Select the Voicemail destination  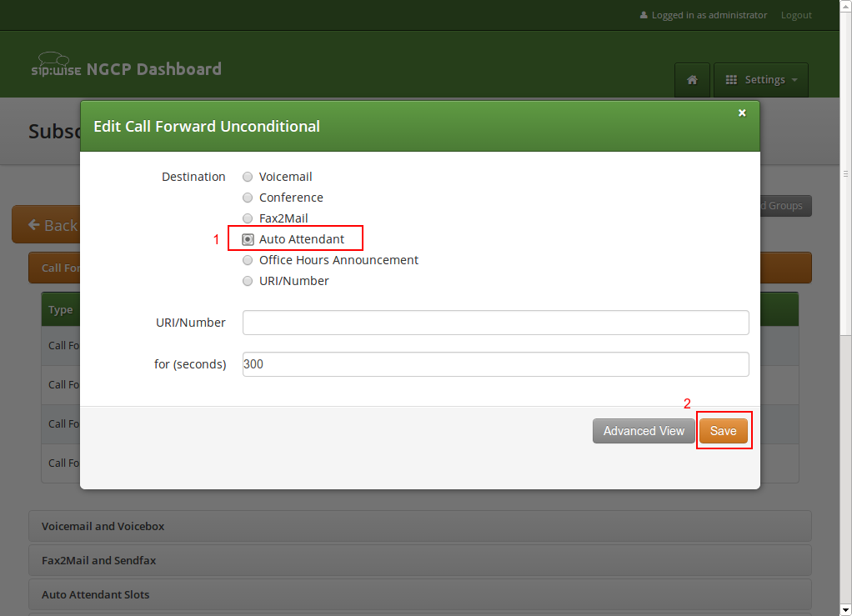point(248,177)
